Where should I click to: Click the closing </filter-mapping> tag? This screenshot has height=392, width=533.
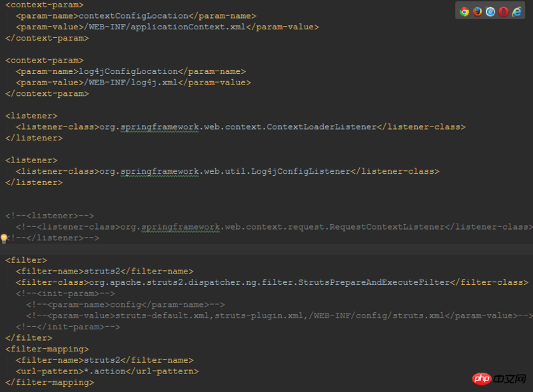49,383
